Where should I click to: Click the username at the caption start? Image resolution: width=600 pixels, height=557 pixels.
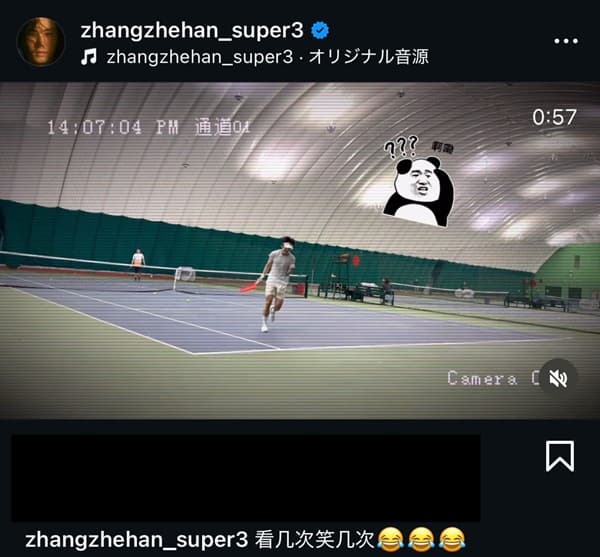[x=137, y=539]
